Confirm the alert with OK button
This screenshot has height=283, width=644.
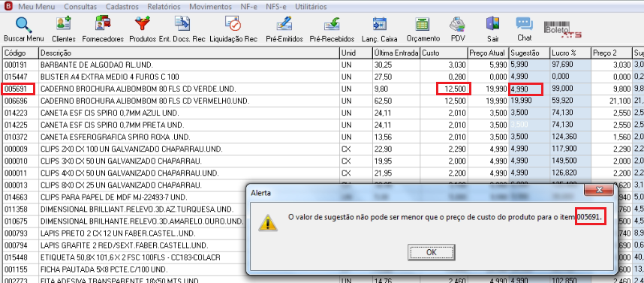pyautogui.click(x=432, y=252)
